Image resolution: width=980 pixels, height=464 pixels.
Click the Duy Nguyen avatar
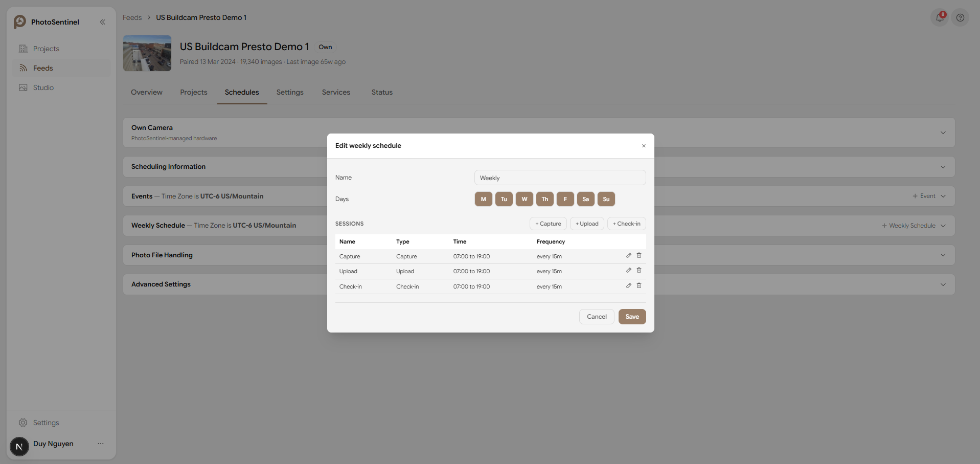click(19, 447)
